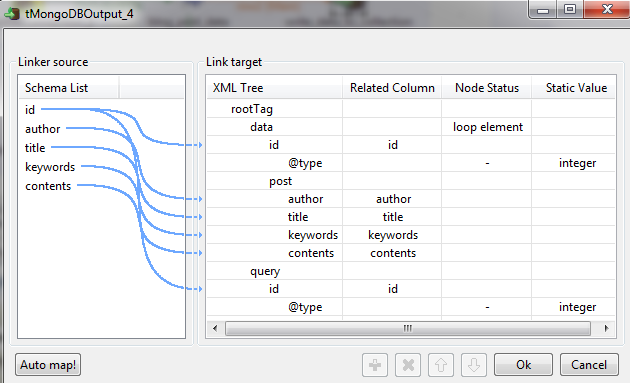The width and height of the screenshot is (630, 383).
Task: Select the keywords node in XML Tree
Action: (313, 235)
